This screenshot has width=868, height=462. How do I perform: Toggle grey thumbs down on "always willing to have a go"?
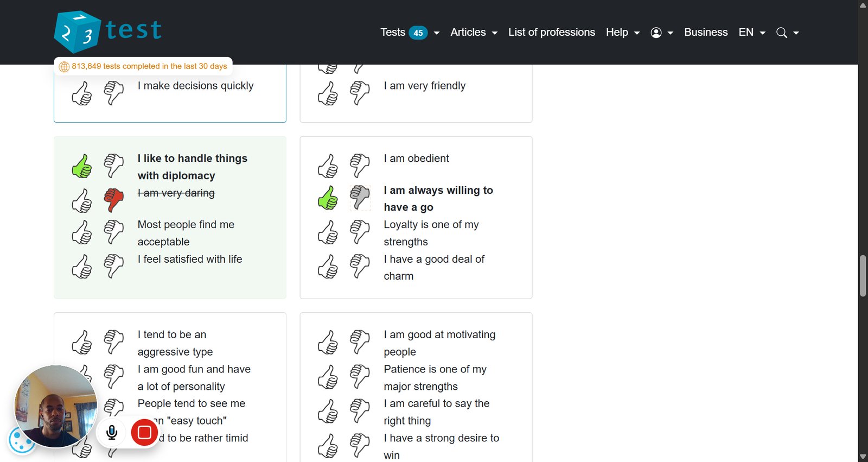(360, 198)
